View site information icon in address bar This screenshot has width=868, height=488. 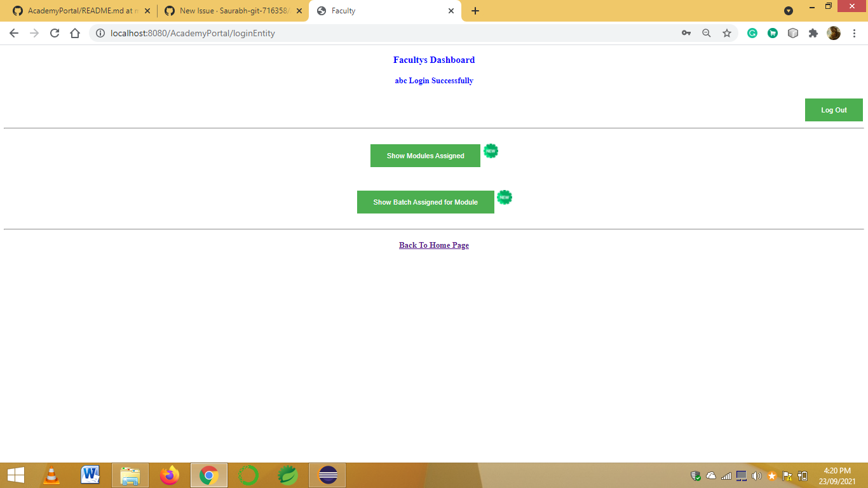(100, 33)
